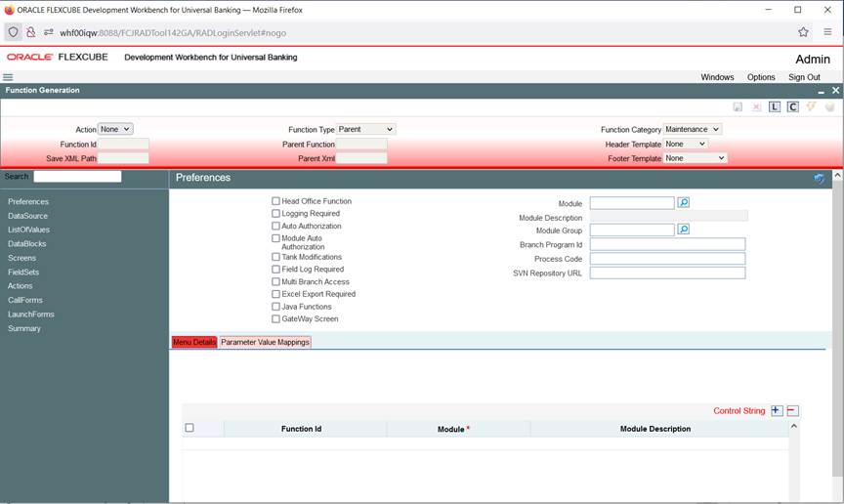Select Preferences in the left tree
The width and height of the screenshot is (844, 504).
28,201
